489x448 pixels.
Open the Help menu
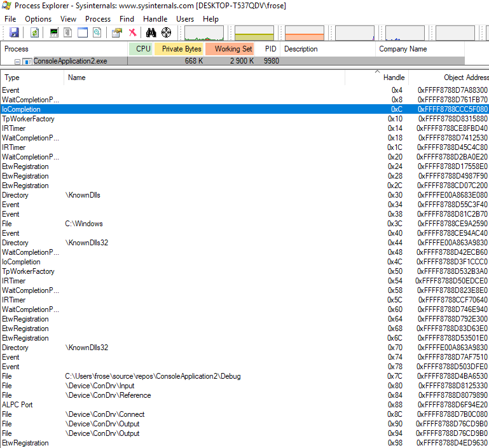point(210,19)
